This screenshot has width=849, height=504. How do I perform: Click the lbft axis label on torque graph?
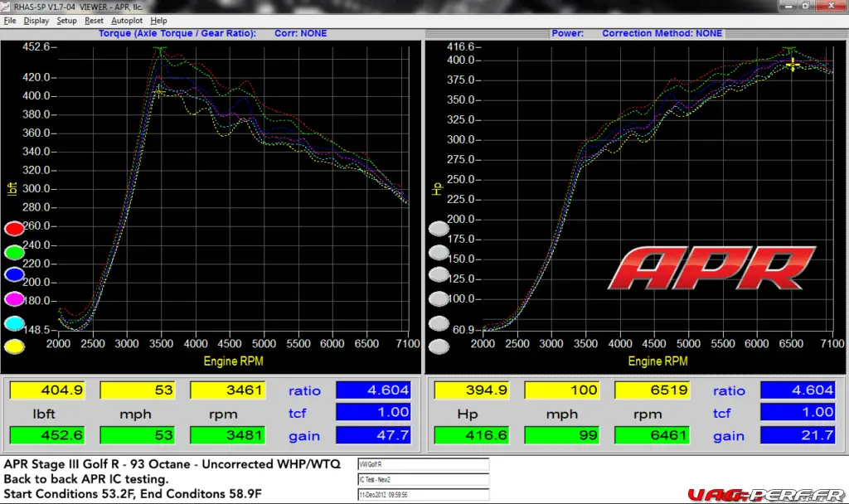coord(12,189)
